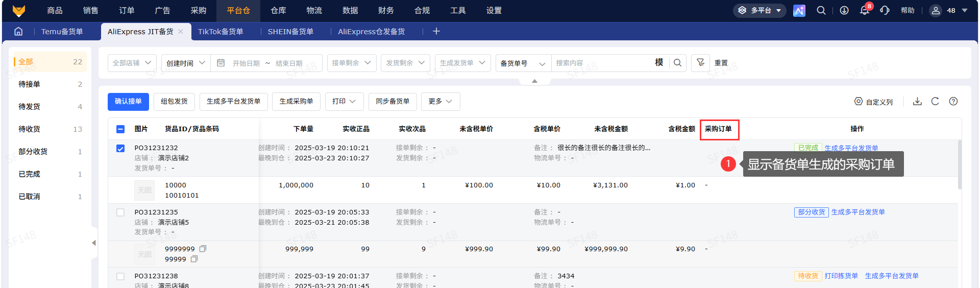Switch to AliExpress仓发备货 tab
The width and height of the screenshot is (980, 288).
pos(372,31)
